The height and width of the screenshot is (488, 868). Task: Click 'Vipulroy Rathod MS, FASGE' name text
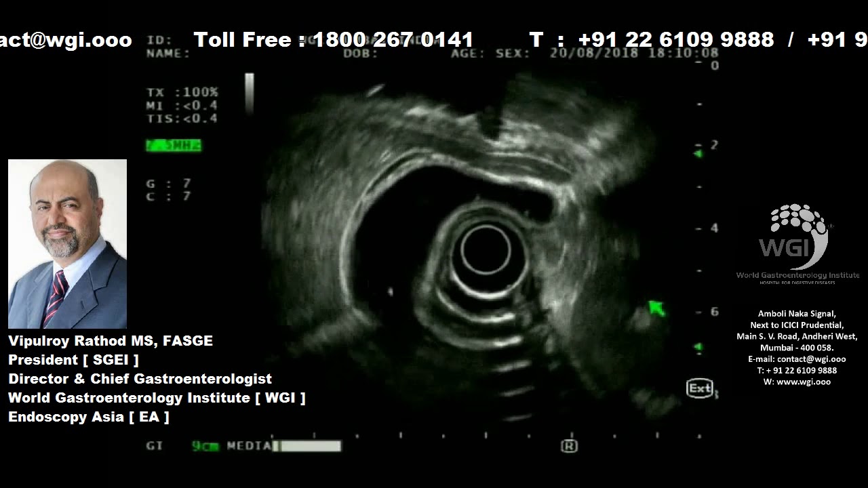111,341
